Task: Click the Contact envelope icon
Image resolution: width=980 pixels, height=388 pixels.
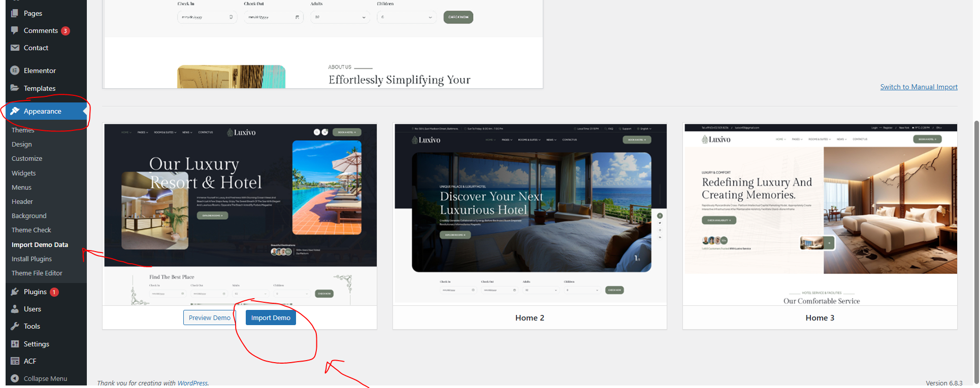Action: tap(15, 48)
